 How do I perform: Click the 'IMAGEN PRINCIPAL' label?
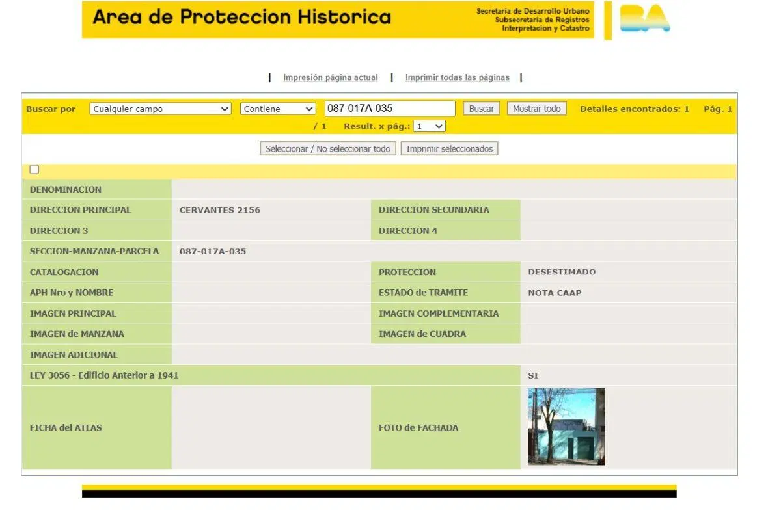tap(73, 313)
